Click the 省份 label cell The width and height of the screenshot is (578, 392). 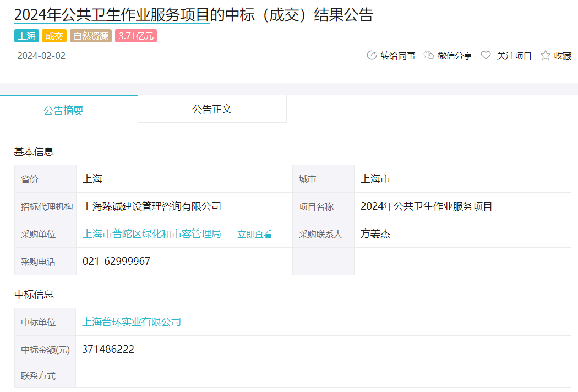[x=45, y=179]
